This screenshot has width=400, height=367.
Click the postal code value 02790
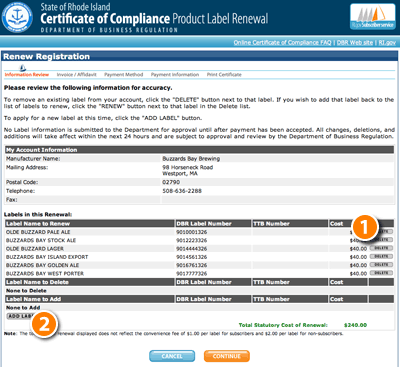click(171, 182)
